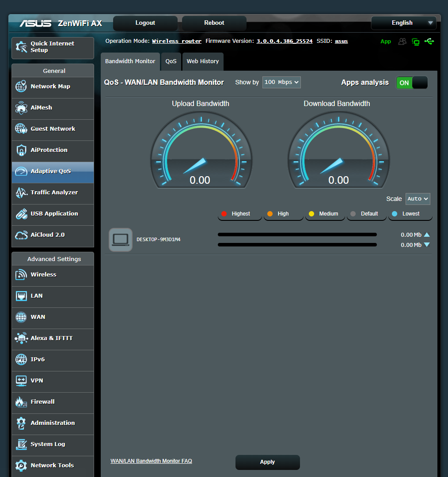Click the VPN monitor icon
The image size is (448, 477).
tap(21, 381)
